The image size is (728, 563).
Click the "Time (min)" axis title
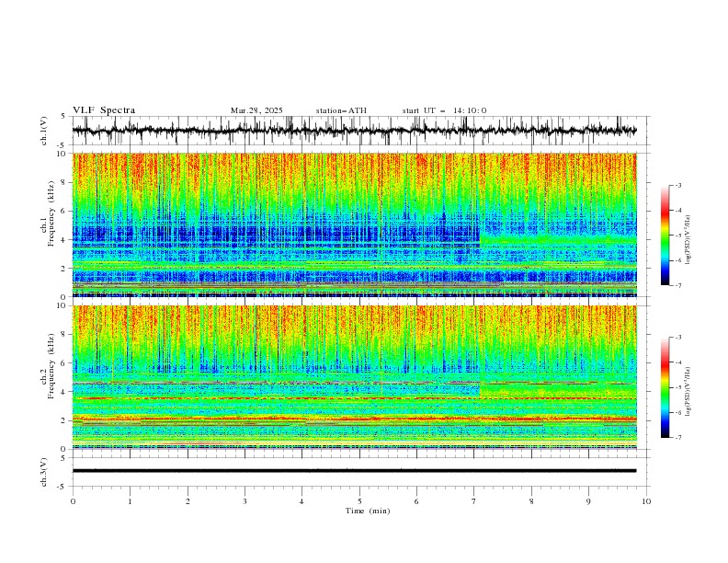coord(368,511)
